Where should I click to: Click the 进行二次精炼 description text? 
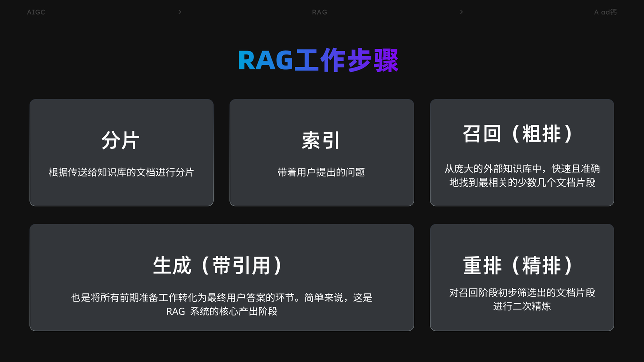coord(522,306)
